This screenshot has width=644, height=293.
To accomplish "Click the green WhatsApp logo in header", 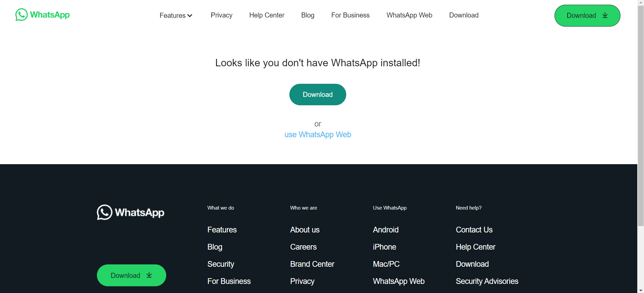I will (x=42, y=15).
